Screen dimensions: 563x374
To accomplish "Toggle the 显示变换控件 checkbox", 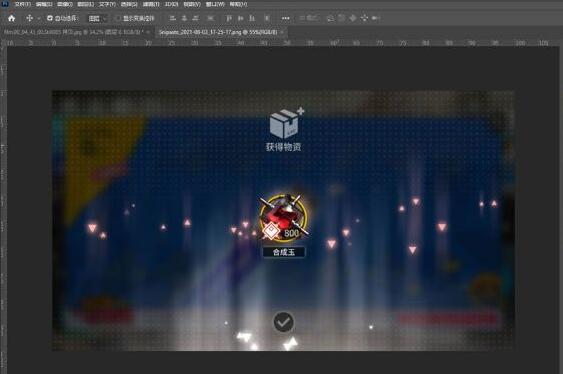I will [118, 18].
